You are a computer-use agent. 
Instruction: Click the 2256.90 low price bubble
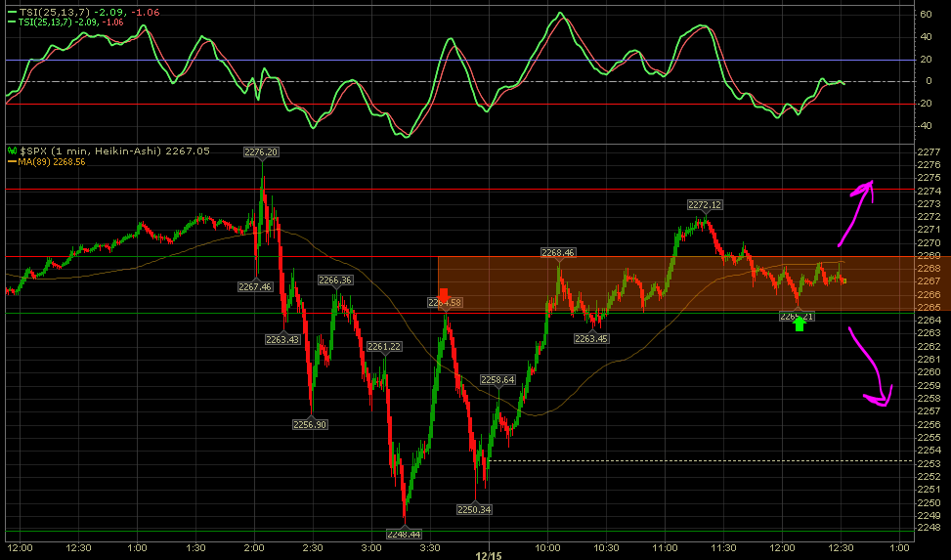point(310,425)
